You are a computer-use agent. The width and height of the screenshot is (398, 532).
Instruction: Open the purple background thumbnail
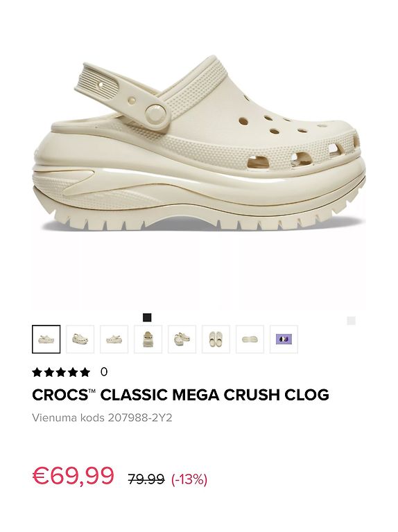click(x=284, y=339)
